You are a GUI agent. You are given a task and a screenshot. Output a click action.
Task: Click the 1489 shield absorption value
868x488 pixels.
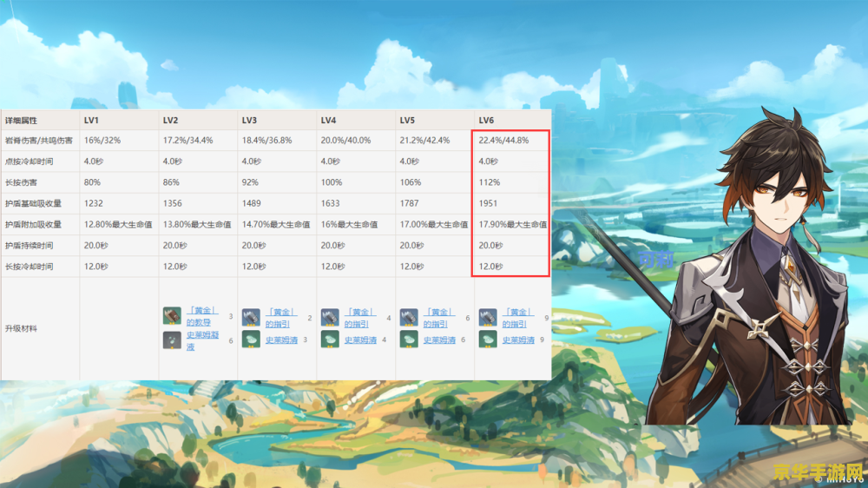(252, 203)
